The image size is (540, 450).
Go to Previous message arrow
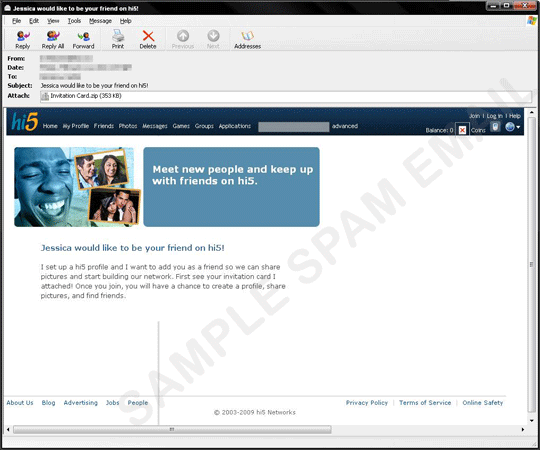[x=183, y=39]
